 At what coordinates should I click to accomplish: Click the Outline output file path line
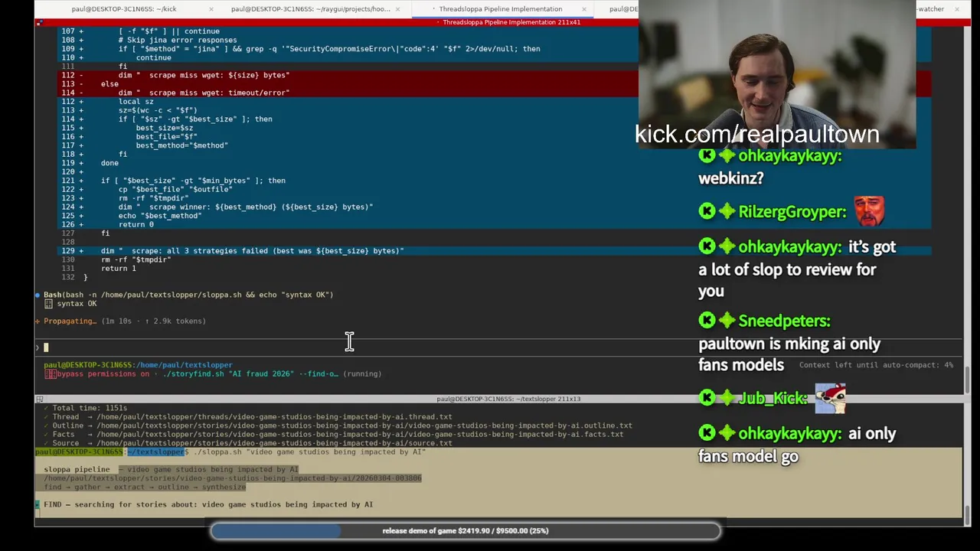(338, 425)
